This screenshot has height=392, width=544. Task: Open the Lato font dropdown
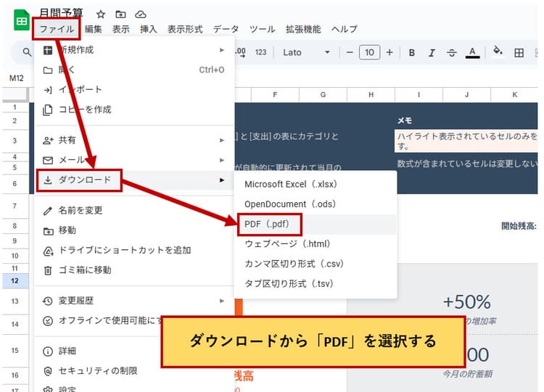pyautogui.click(x=306, y=52)
